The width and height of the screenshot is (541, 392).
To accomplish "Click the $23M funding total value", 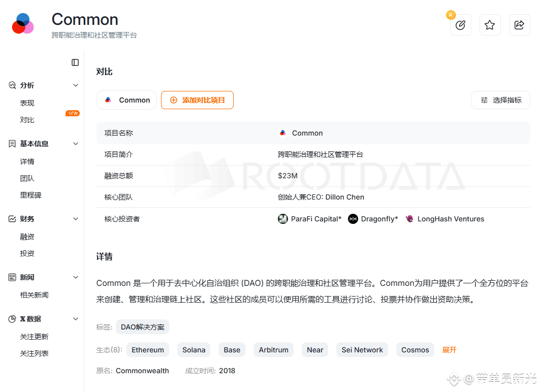I will tap(288, 176).
